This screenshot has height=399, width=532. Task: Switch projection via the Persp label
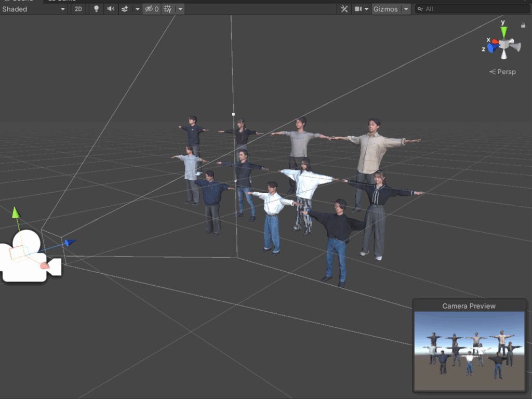tap(503, 72)
